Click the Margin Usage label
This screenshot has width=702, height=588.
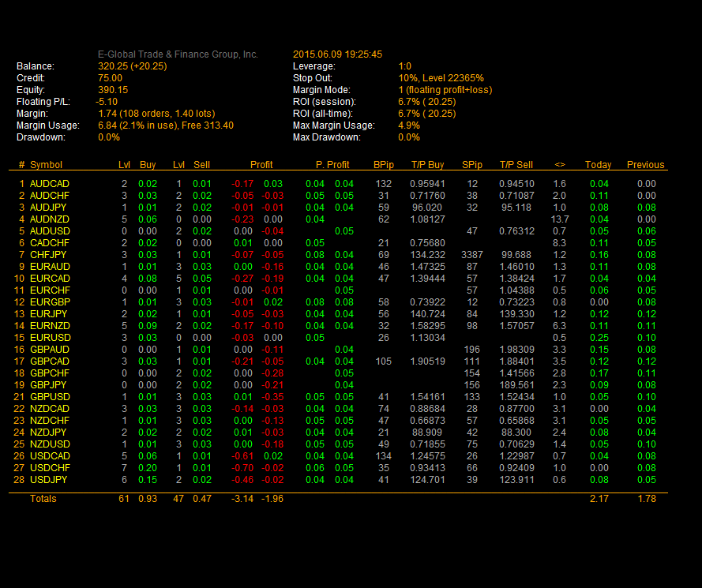tap(47, 125)
